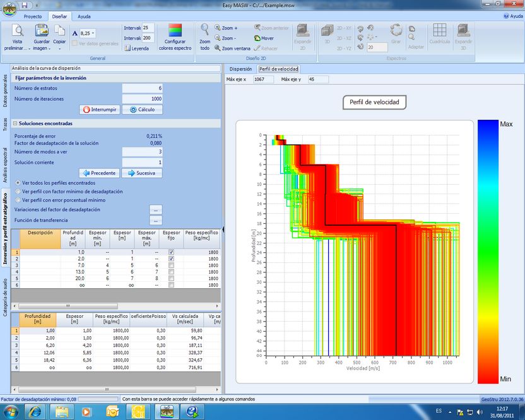
Task: Click the Windows Start button
Action: click(11, 412)
